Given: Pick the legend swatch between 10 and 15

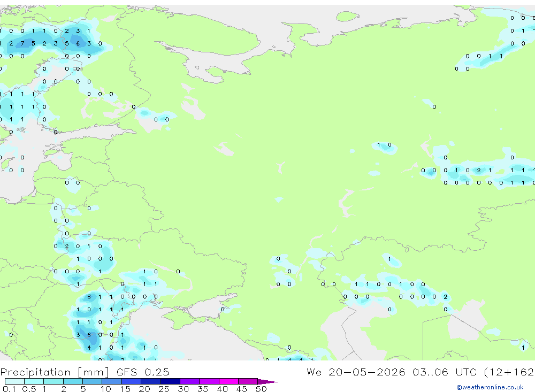Looking at the screenshot, I should coord(112,381).
